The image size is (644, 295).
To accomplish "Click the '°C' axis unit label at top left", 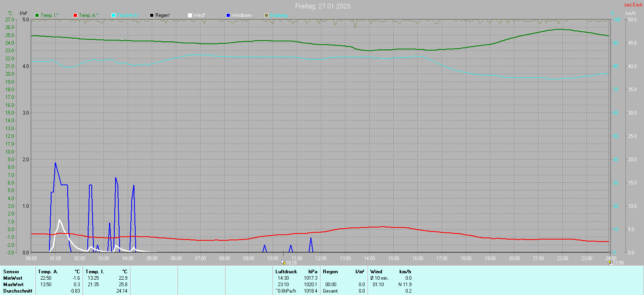I will (x=10, y=13).
